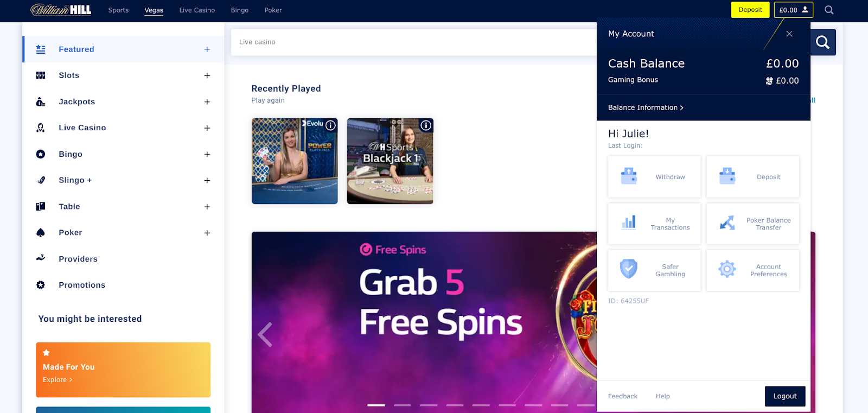868x413 pixels.
Task: Click the Grab 5 Free Spins banner
Action: [x=424, y=322]
